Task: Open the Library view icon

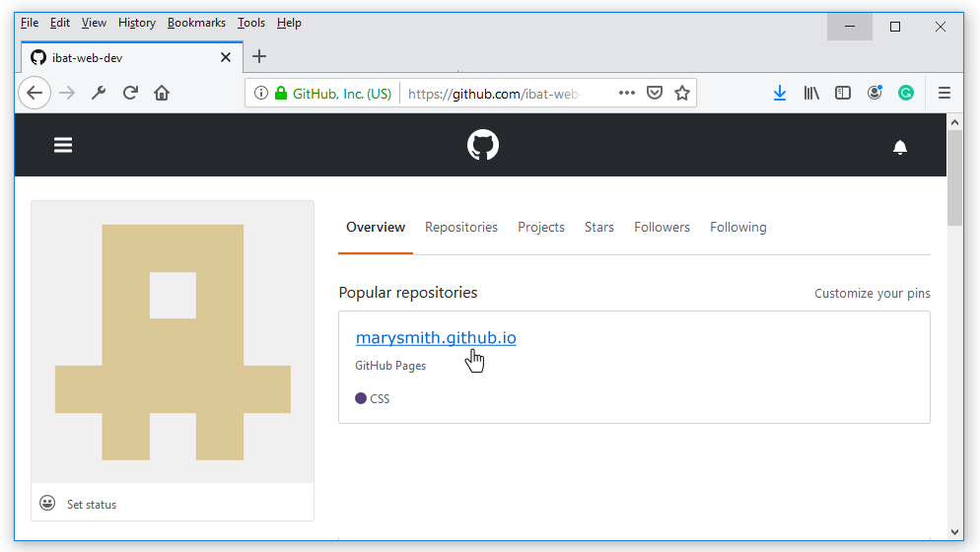Action: tap(811, 93)
